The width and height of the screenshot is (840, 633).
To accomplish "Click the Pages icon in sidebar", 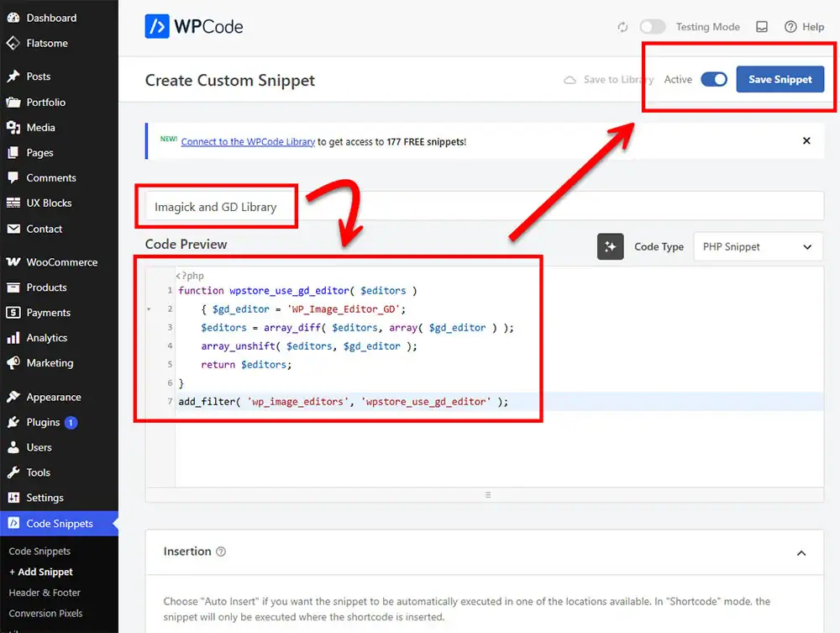I will 13,153.
